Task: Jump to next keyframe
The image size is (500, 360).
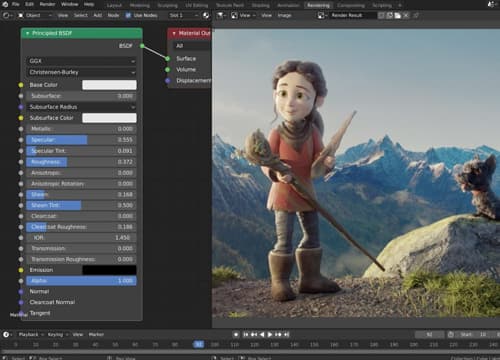Action: [x=278, y=334]
